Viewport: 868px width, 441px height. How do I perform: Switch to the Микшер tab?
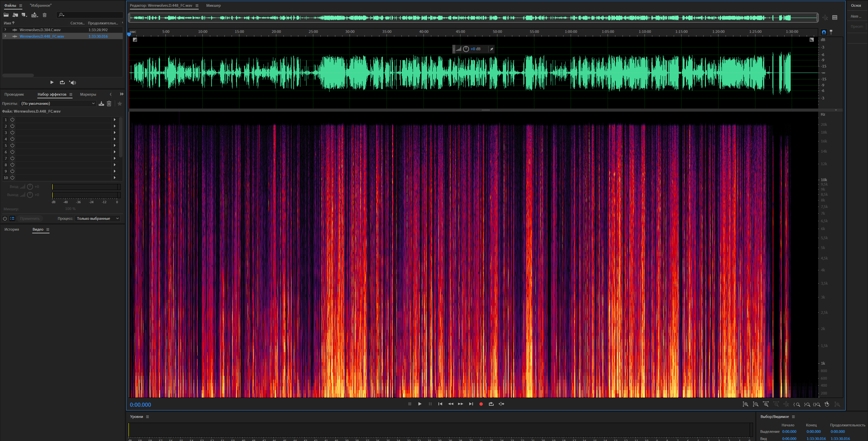[213, 5]
